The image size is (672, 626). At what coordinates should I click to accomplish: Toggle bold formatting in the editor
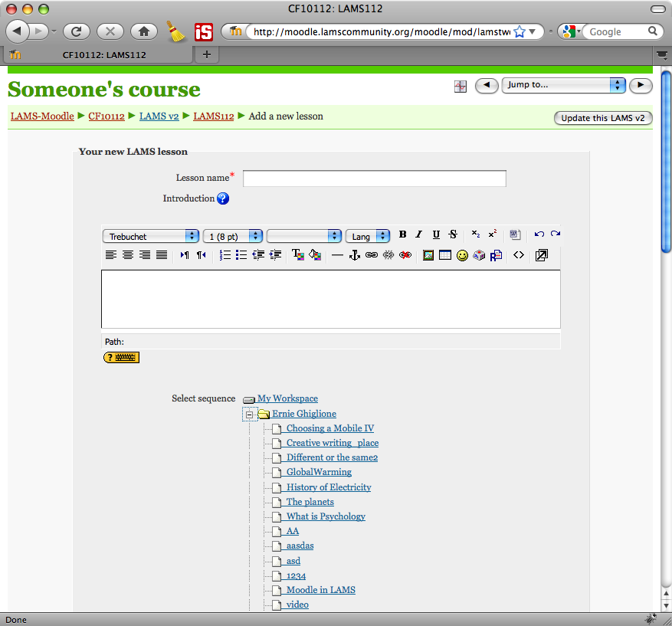(402, 235)
